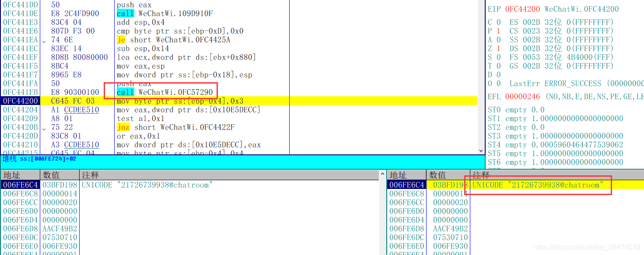Click the disassembly pane scroll-down arrow
This screenshot has width=644, height=255.
click(x=482, y=151)
